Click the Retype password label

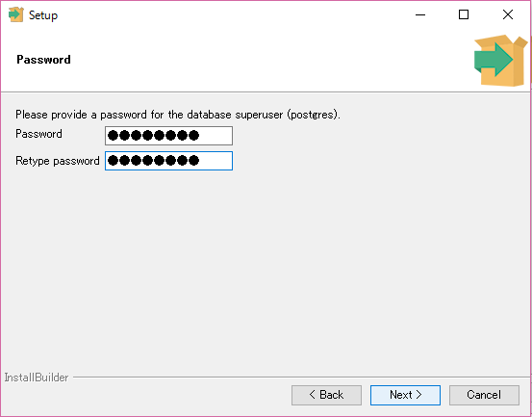tap(58, 161)
